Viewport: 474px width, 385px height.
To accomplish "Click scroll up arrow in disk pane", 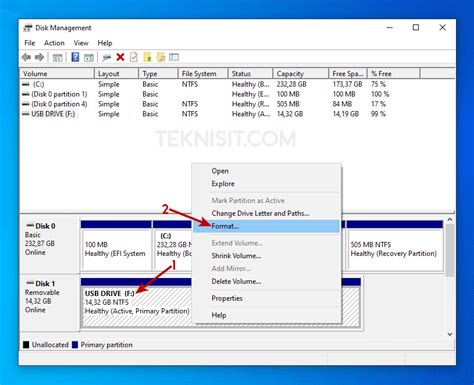I will pyautogui.click(x=450, y=219).
